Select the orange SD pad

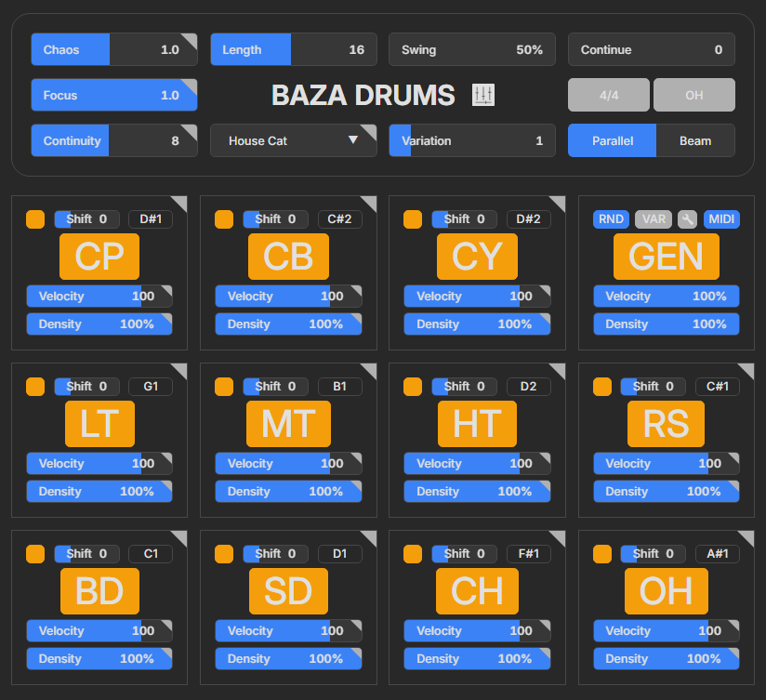288,590
